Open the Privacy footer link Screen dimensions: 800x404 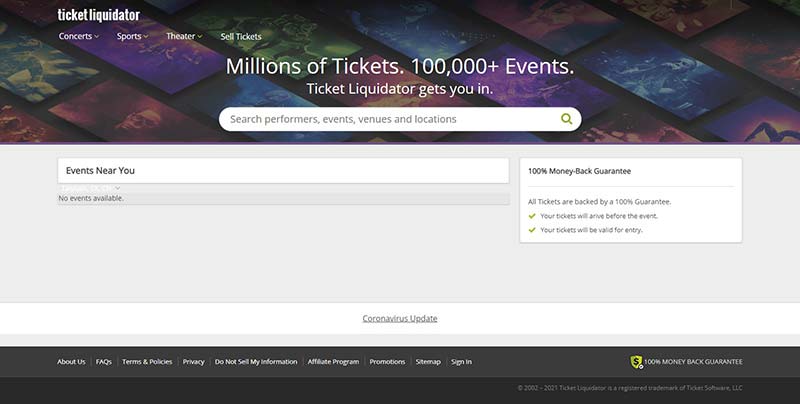(193, 362)
